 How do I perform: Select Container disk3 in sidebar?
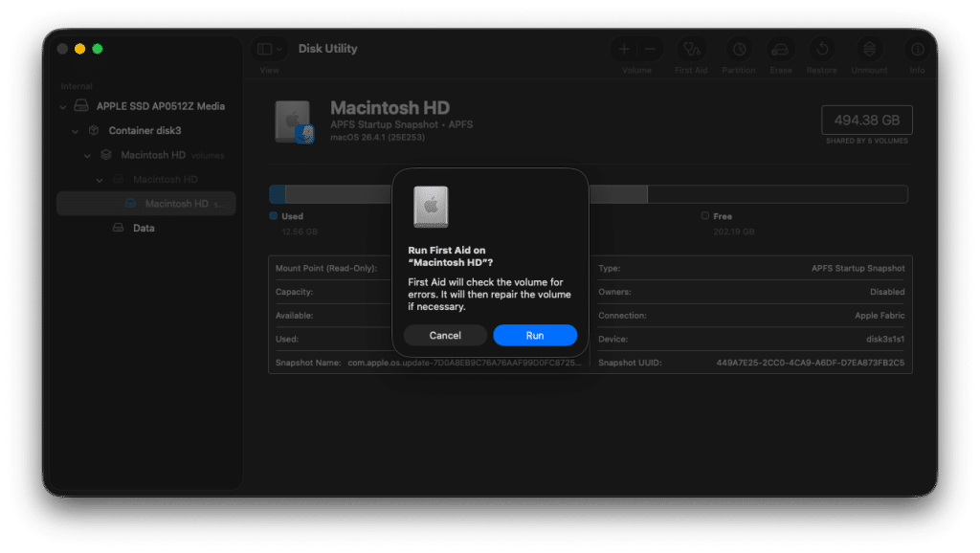145,130
